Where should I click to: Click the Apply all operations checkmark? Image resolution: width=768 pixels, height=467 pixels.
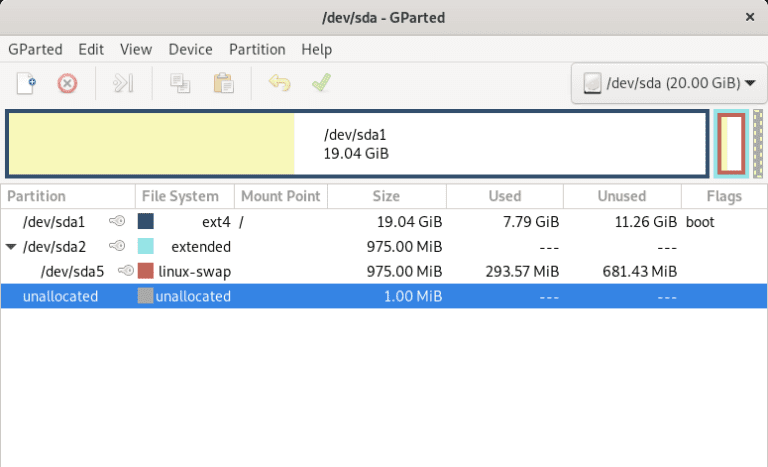[x=321, y=84]
